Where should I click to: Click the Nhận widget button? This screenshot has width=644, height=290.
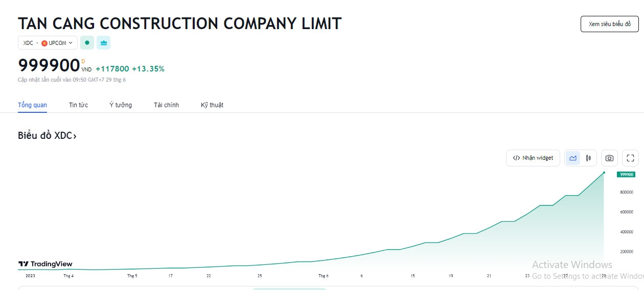pyautogui.click(x=533, y=158)
